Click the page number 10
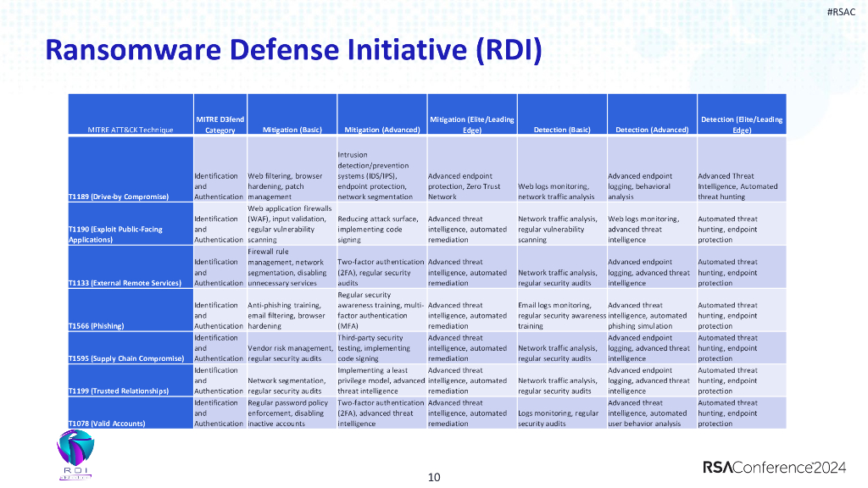Image resolution: width=868 pixels, height=488 pixels. (434, 477)
